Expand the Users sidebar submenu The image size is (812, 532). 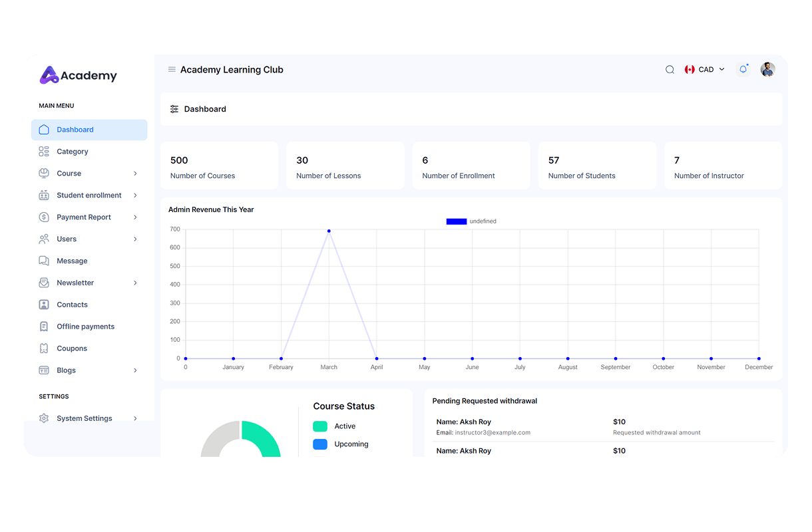pos(135,239)
